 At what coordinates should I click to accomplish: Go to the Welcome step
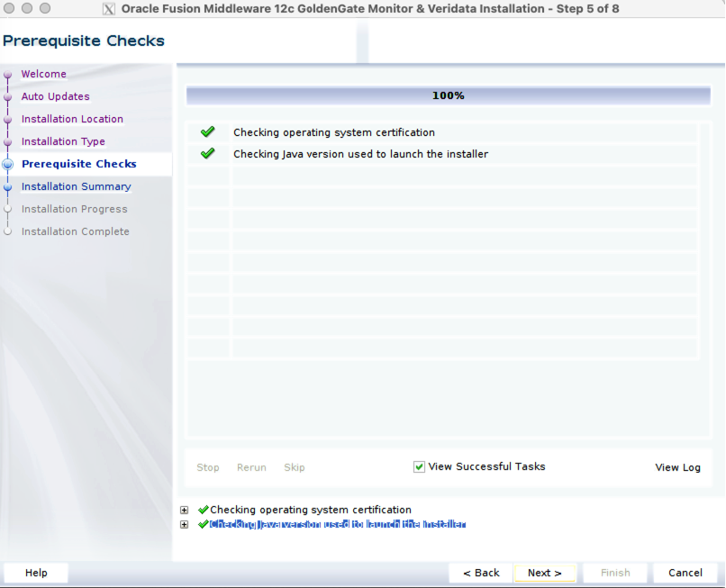click(44, 74)
